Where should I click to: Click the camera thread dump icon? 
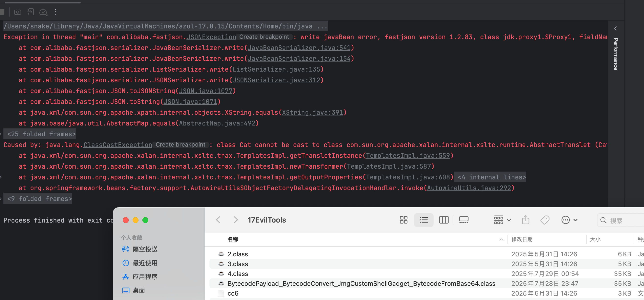point(18,12)
